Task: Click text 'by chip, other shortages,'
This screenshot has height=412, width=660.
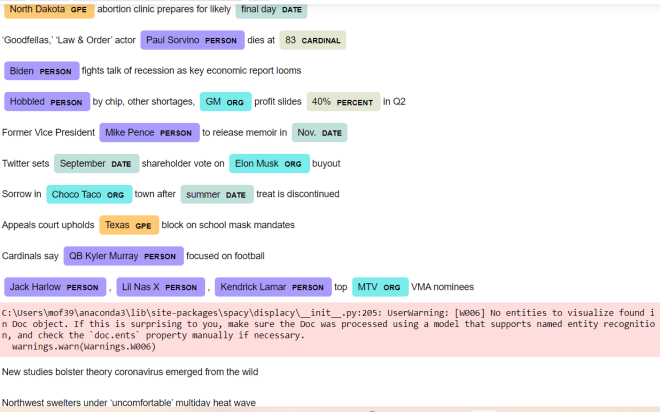Action: (x=144, y=101)
